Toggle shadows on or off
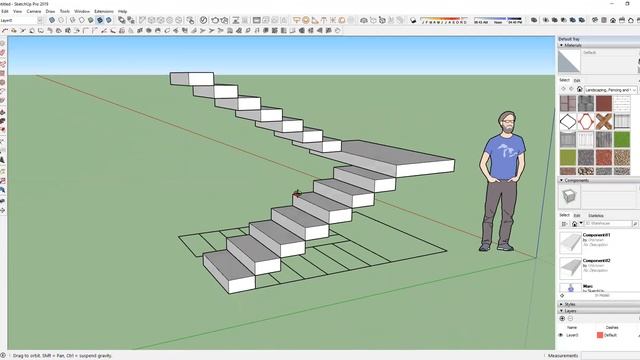This screenshot has width=640, height=360. click(x=413, y=20)
